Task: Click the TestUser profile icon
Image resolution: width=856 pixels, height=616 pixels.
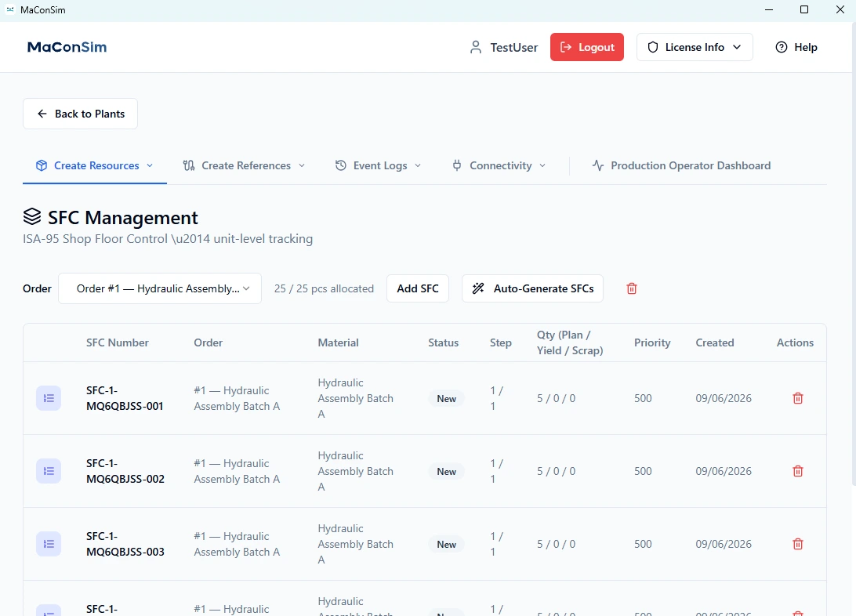Action: point(476,48)
